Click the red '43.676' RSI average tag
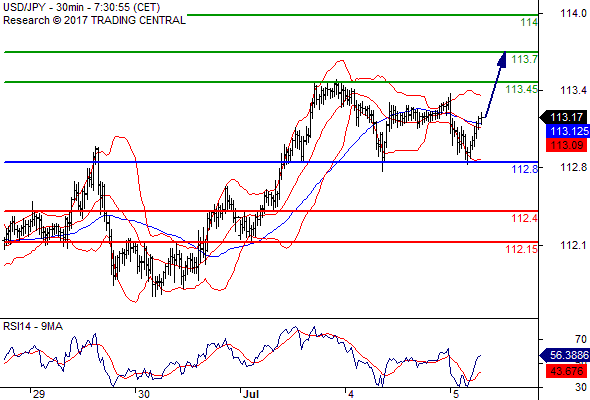This screenshot has height=400, width=590. click(566, 371)
